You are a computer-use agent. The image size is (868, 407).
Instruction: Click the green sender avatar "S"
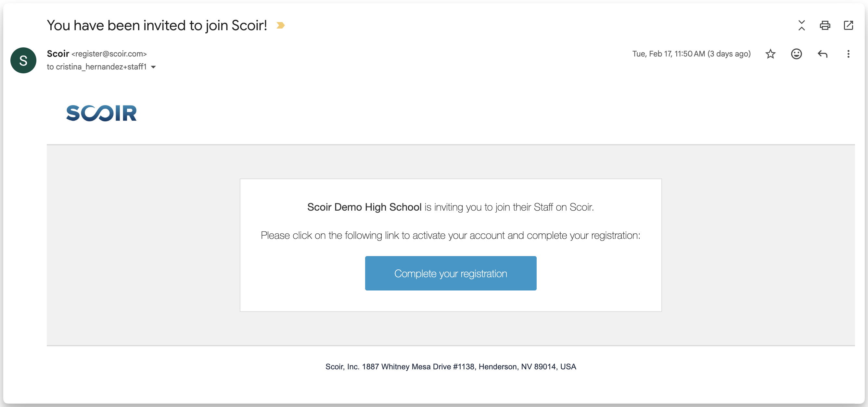(x=23, y=61)
